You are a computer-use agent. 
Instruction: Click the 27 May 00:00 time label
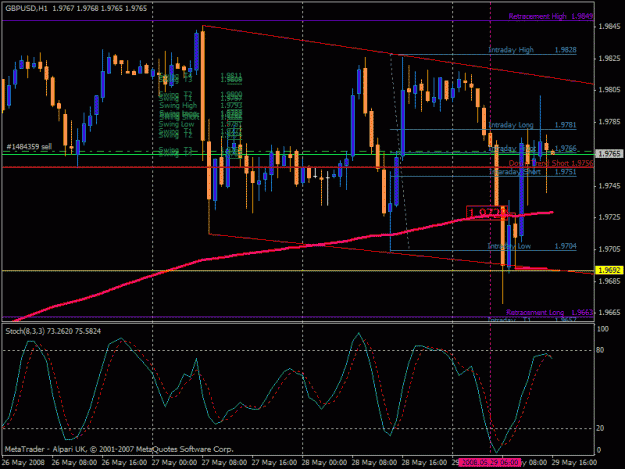click(174, 462)
